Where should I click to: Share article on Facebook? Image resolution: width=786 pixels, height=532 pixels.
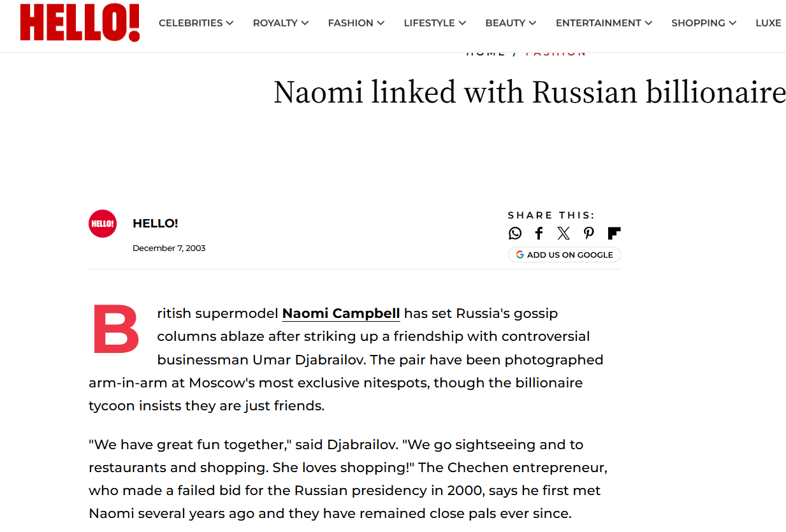[x=539, y=233]
